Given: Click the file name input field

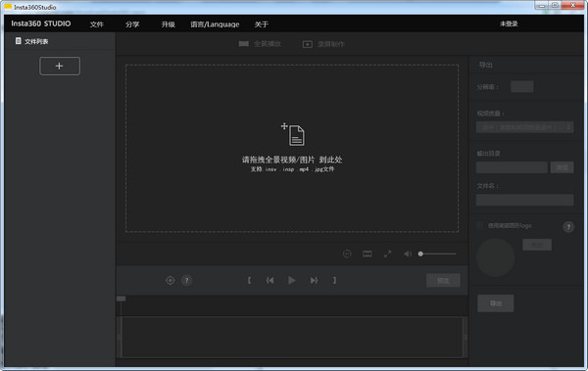Looking at the screenshot, I should coord(524,200).
